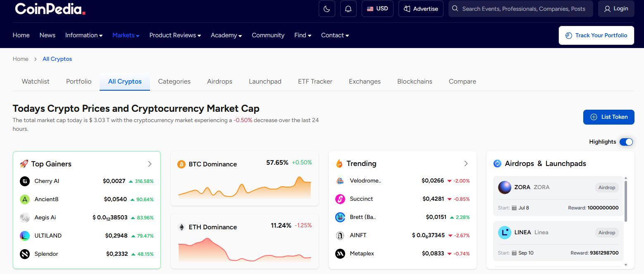Image resolution: width=644 pixels, height=274 pixels.
Task: Click the Metaplex token icon
Action: click(x=340, y=254)
